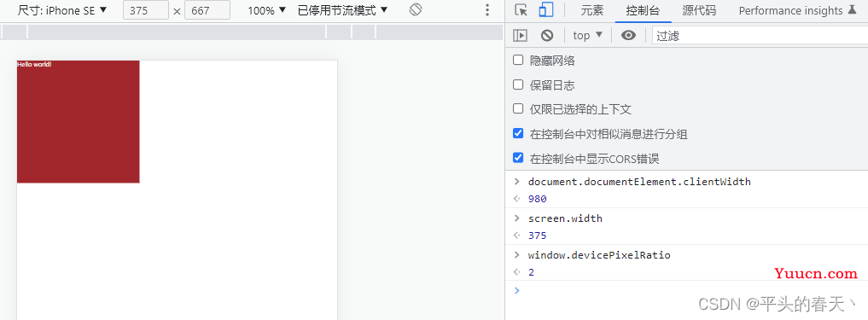Toggle the 仅限已选择的上下文 checkbox
Viewport: 868px width, 320px height.
click(518, 108)
